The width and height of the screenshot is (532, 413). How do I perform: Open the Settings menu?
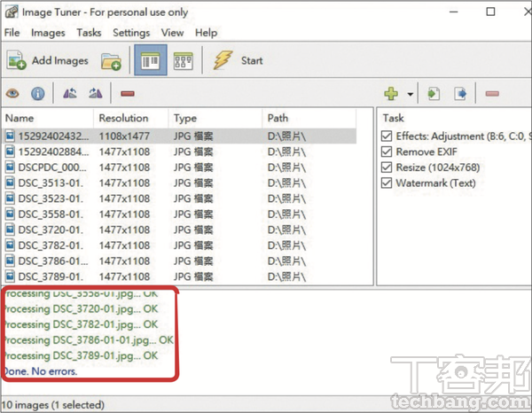(x=131, y=33)
